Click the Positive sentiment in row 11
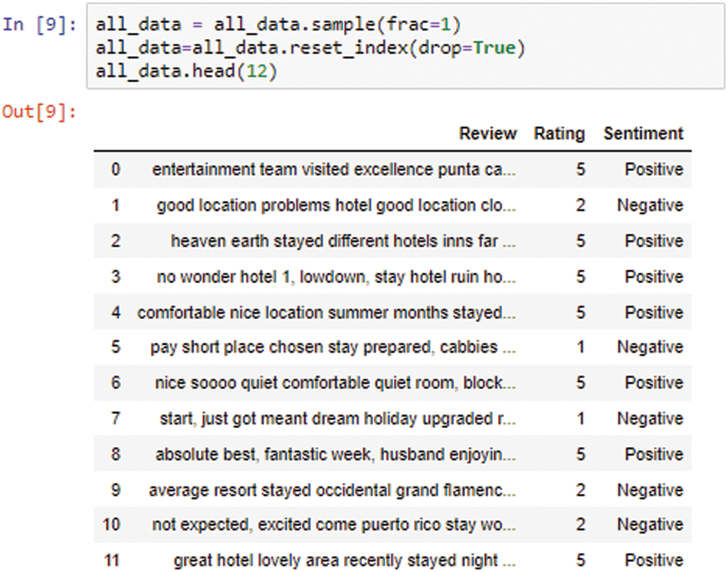The width and height of the screenshot is (728, 572). (653, 560)
